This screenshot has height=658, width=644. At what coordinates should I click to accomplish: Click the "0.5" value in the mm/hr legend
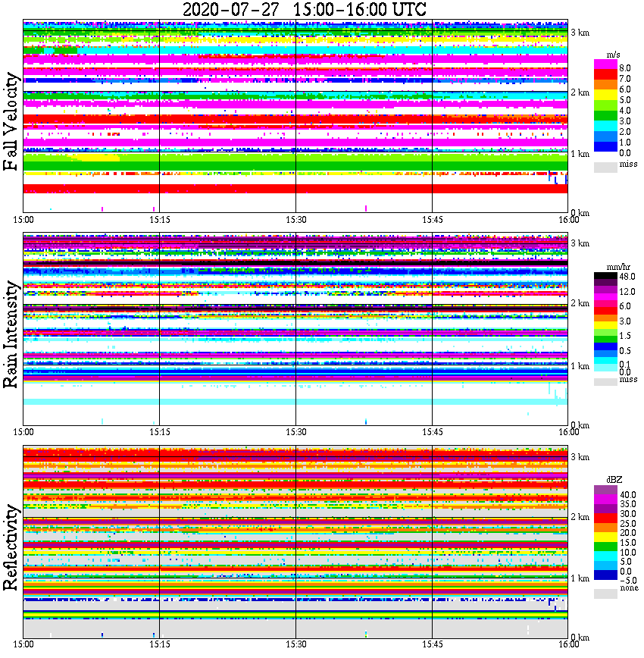(x=625, y=350)
